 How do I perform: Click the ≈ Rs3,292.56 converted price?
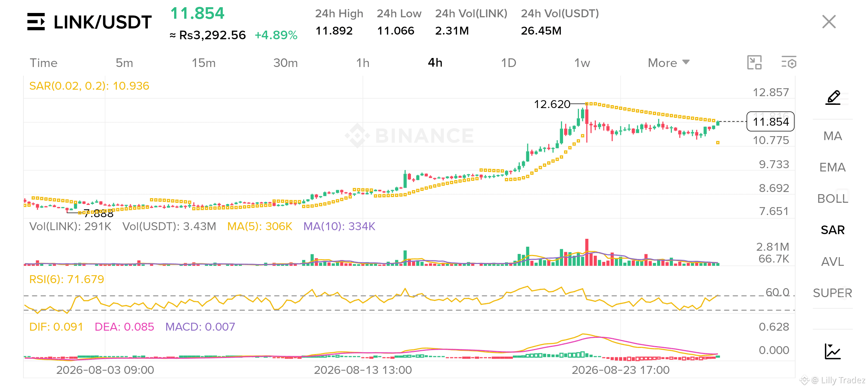pos(208,35)
